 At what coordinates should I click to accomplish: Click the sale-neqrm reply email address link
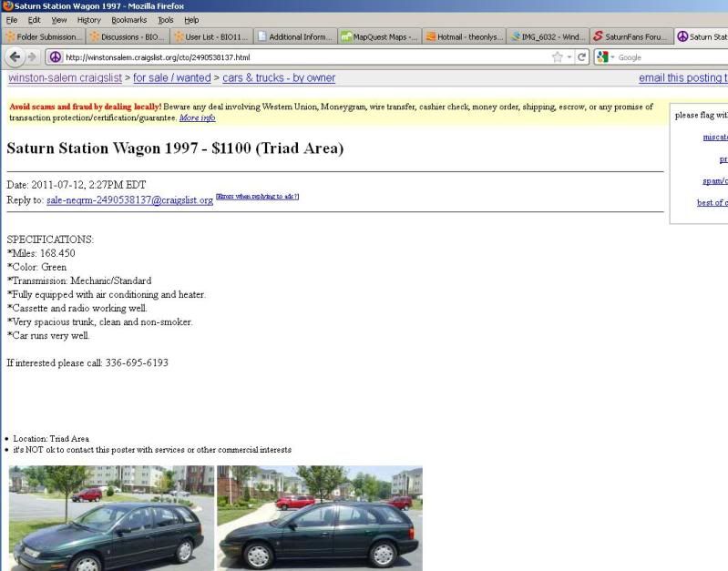point(129,200)
